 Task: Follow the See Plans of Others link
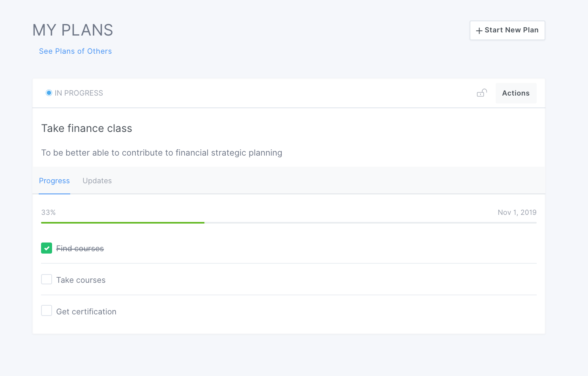75,51
